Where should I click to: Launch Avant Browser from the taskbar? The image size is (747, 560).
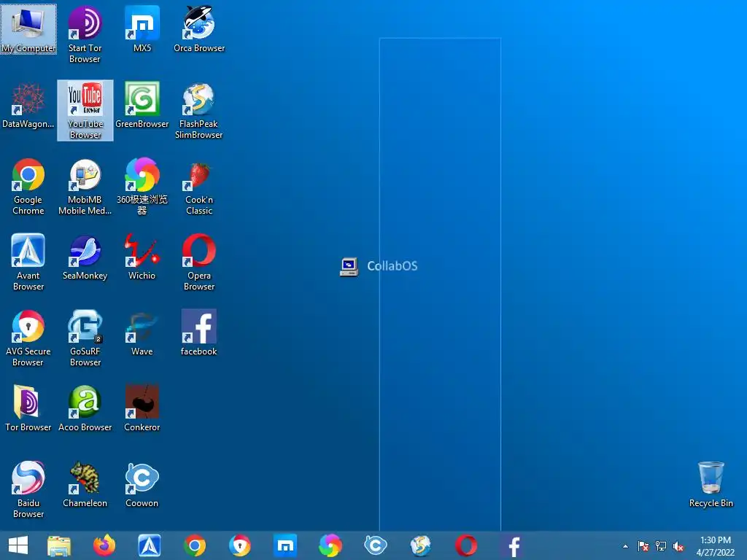150,545
